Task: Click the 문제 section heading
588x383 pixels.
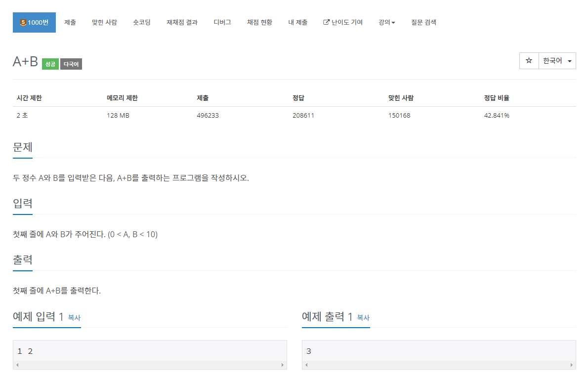Action: pyautogui.click(x=23, y=147)
